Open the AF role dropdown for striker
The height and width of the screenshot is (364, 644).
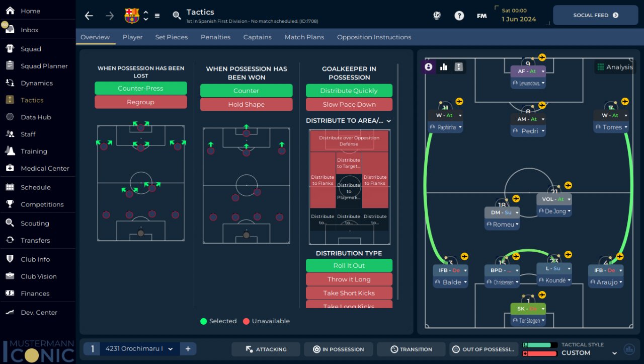(543, 71)
